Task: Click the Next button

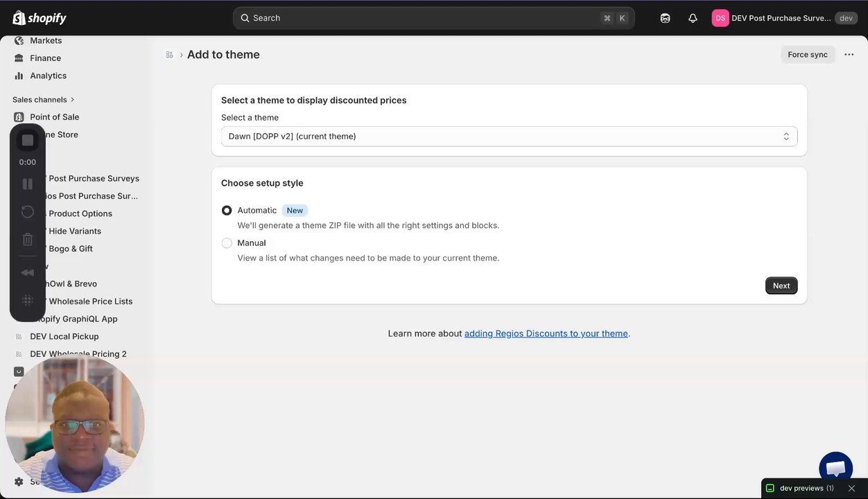Action: tap(781, 286)
